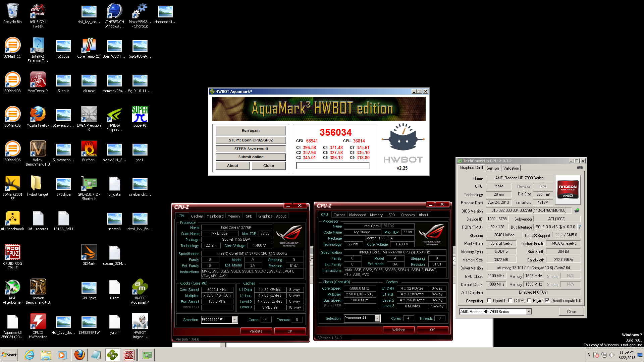Open MSI Afterburner desktop icon
Screen dimensions: 644x362
[x=12, y=292]
